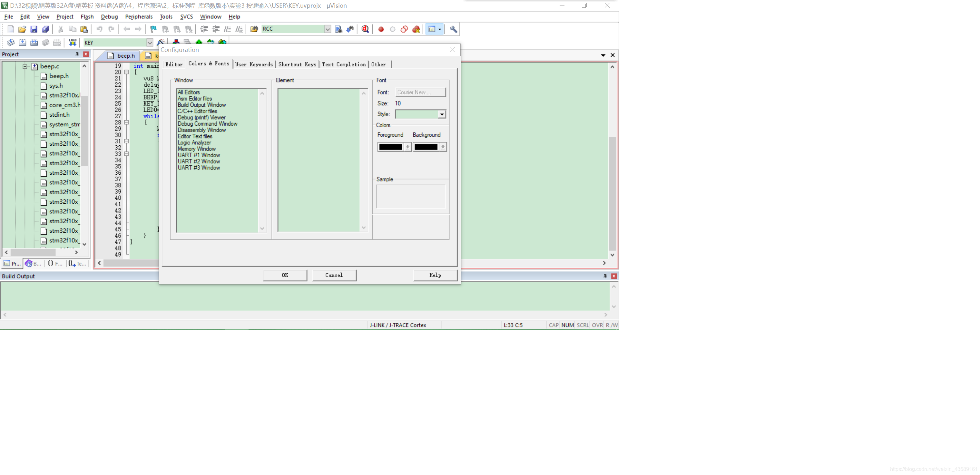Select Disassembly Window list entry
Image resolution: width=980 pixels, height=475 pixels.
tap(201, 130)
